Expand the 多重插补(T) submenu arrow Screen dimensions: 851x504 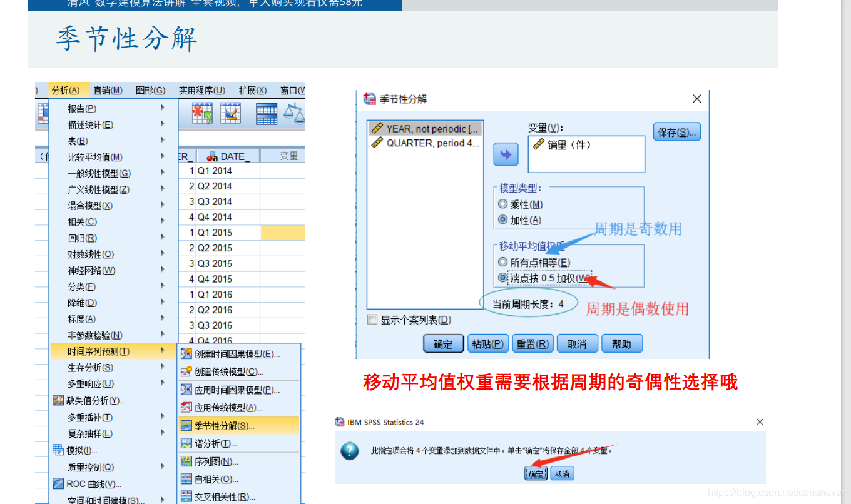[163, 416]
